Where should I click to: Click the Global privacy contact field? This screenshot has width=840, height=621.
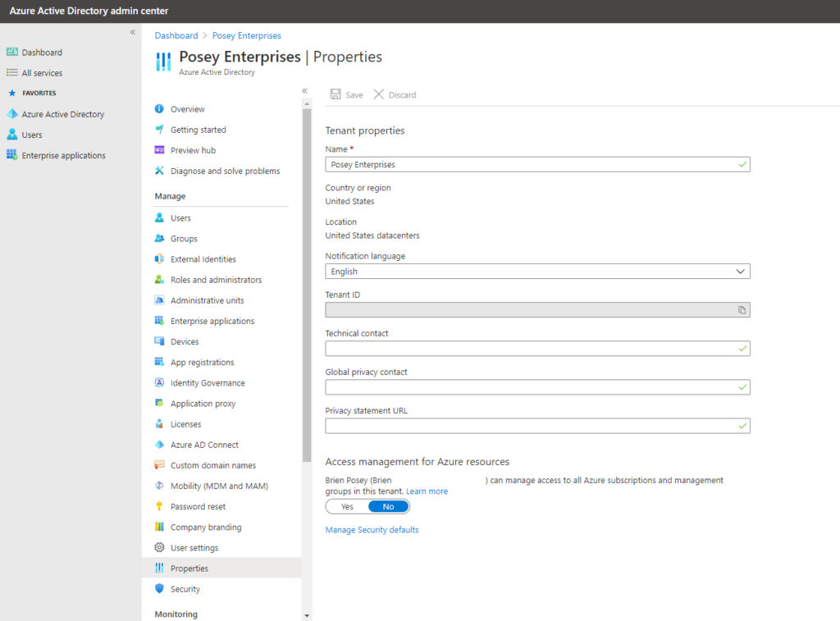pos(537,387)
